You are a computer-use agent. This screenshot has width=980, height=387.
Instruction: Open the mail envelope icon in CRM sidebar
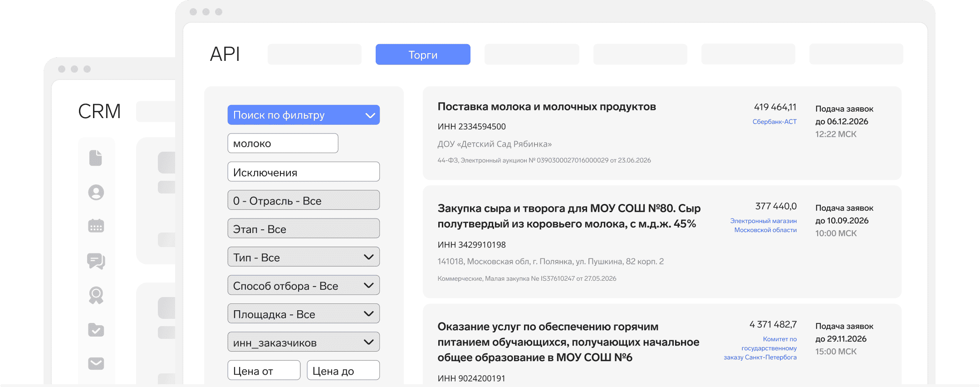(x=96, y=363)
